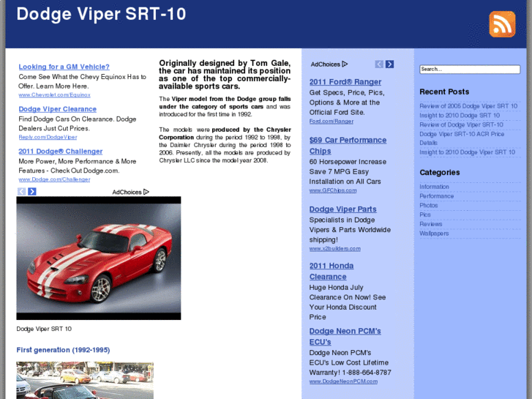Click next arrow in right ad column
The width and height of the screenshot is (532, 399).
pos(389,64)
